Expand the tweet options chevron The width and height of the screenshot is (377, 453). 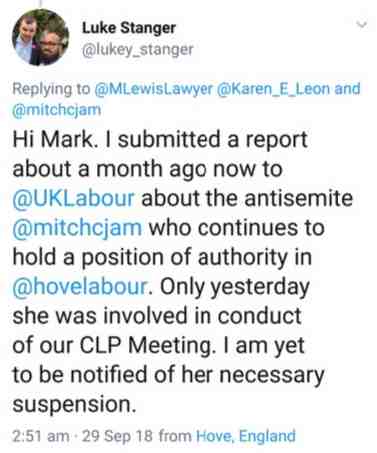[x=361, y=24]
